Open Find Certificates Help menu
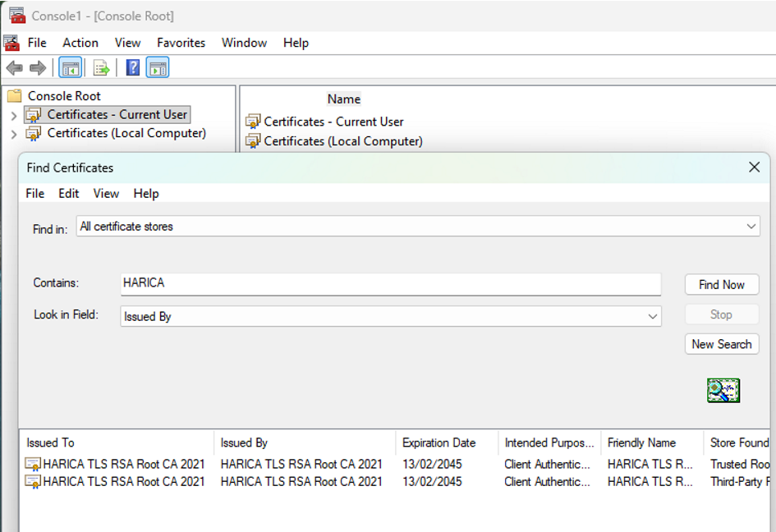Screen dimensions: 776x532 (x=146, y=194)
